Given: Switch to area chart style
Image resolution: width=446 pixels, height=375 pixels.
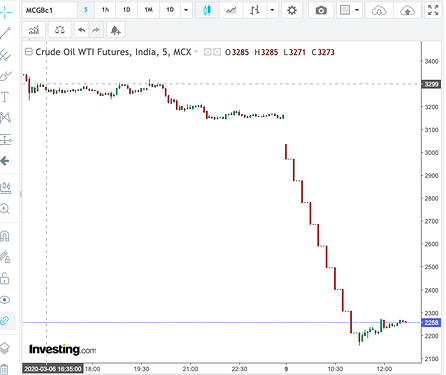Looking at the screenshot, I should (231, 10).
